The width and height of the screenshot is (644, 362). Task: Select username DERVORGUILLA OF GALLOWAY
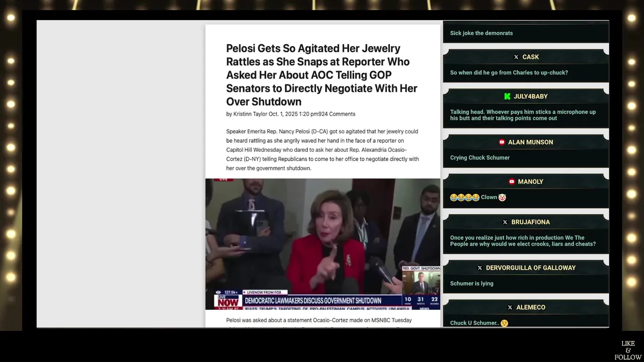tap(530, 268)
